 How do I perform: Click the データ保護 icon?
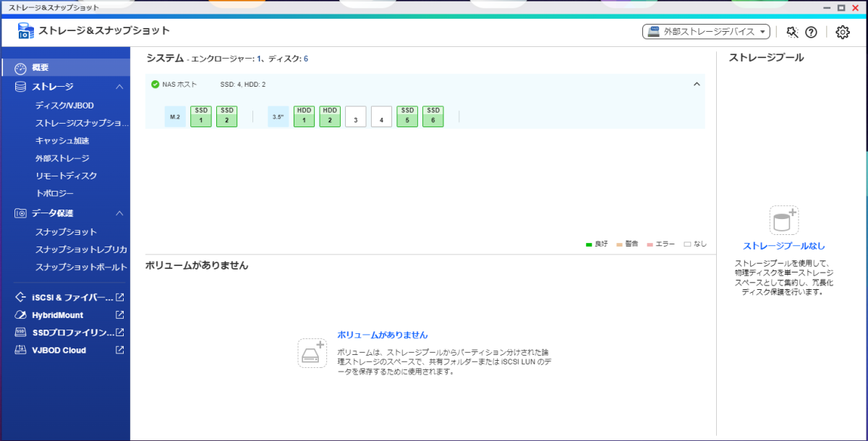tap(20, 213)
